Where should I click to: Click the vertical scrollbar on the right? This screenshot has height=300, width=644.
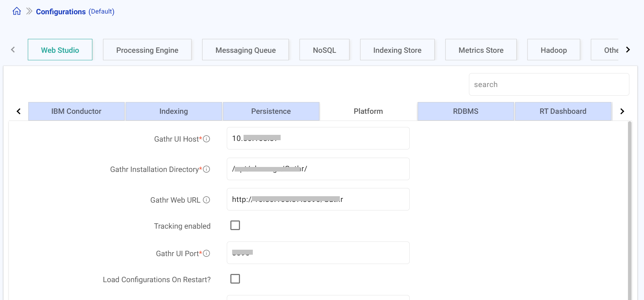(629, 210)
